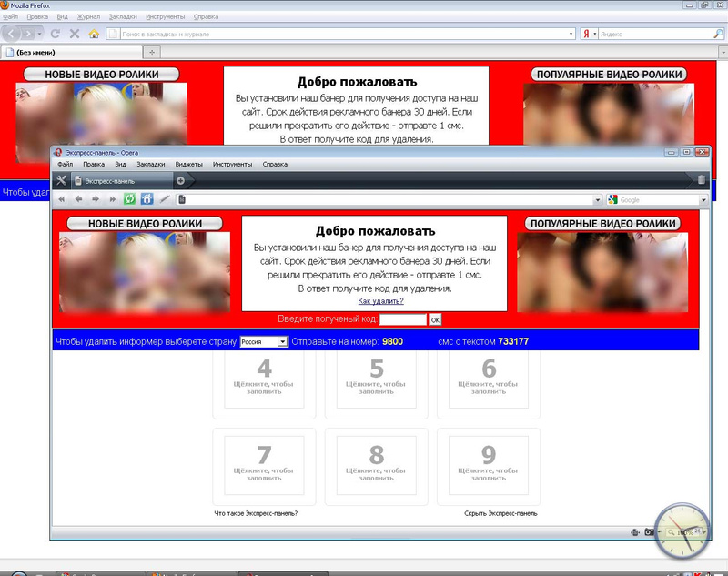Click Opera panels wrench icon
Image resolution: width=728 pixels, height=576 pixels.
[x=61, y=180]
